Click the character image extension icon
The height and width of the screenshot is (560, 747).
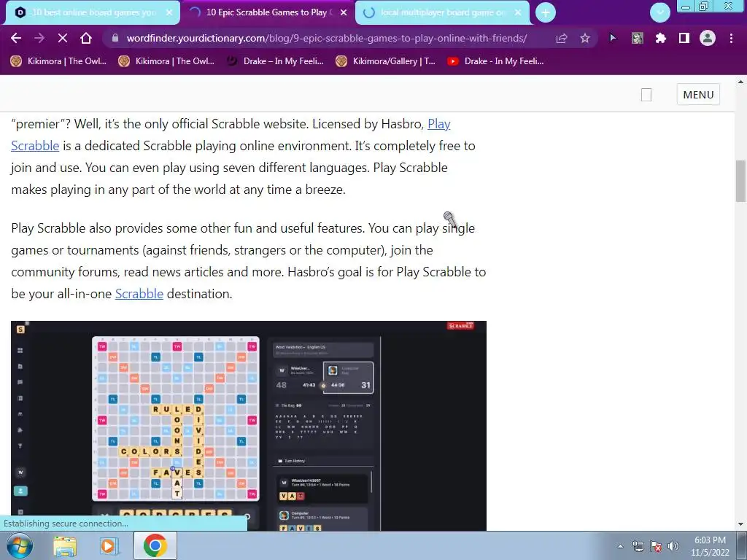[x=637, y=38]
